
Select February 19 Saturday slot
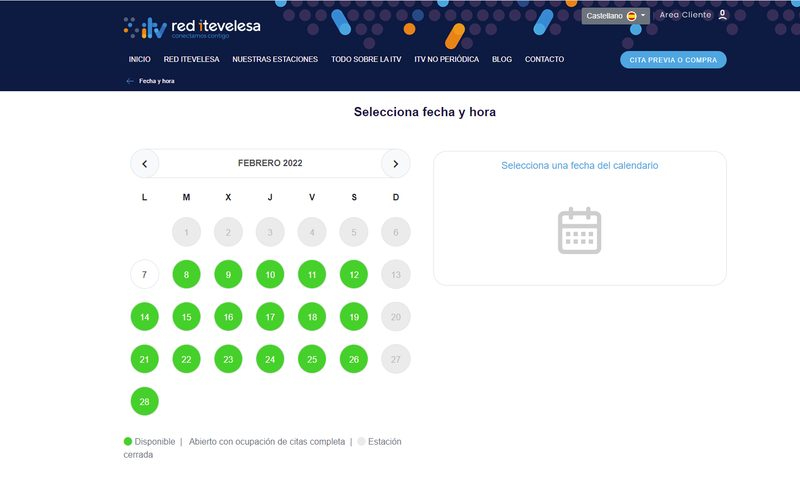coord(354,316)
